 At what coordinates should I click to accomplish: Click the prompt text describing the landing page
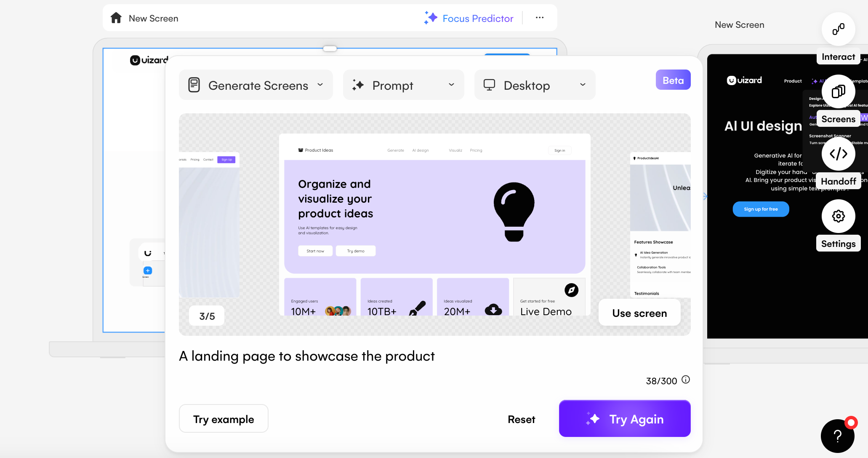306,356
